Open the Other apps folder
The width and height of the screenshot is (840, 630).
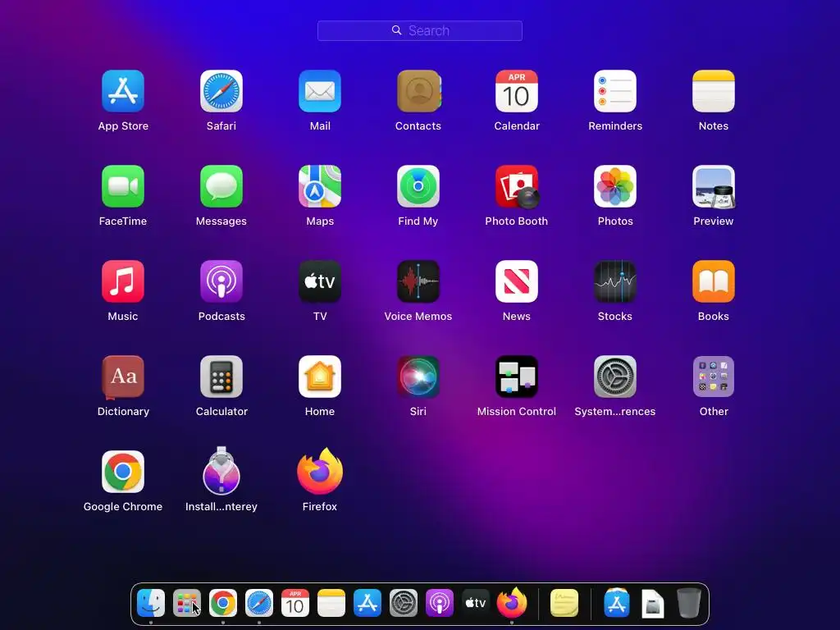tap(714, 377)
